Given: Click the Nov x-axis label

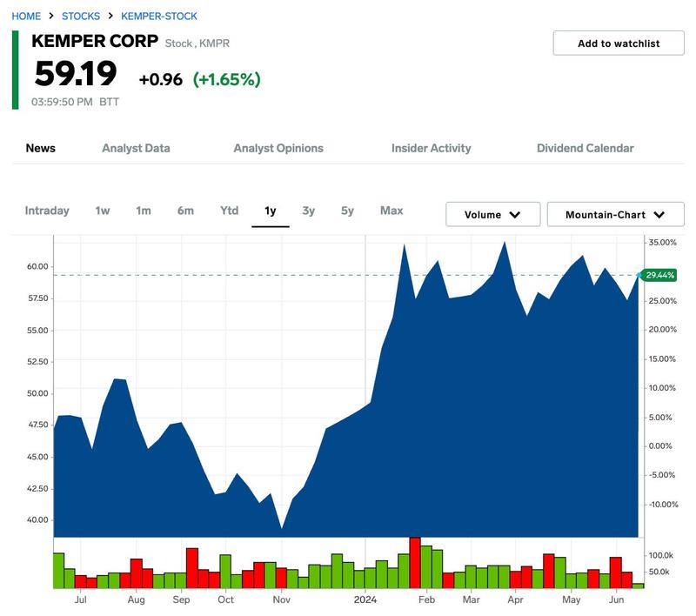Looking at the screenshot, I should point(281,599).
